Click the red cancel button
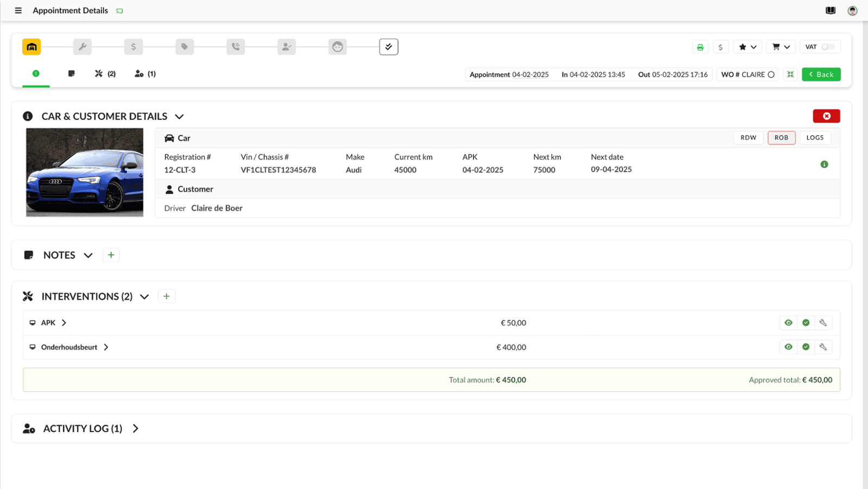Image resolution: width=868 pixels, height=489 pixels. coord(826,116)
